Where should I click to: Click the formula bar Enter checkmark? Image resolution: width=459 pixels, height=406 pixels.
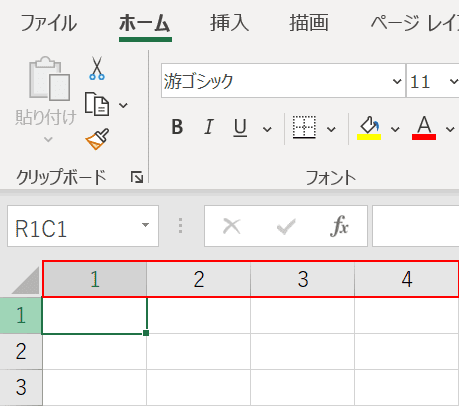point(286,227)
